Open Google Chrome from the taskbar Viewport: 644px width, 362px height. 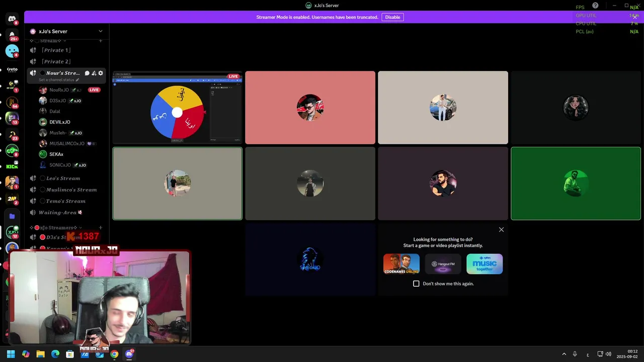114,354
